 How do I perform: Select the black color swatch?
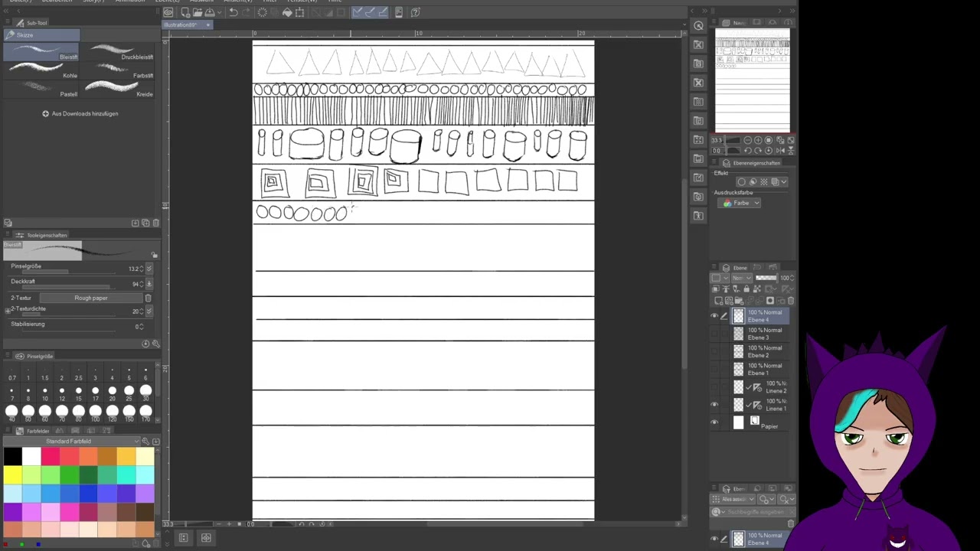pos(12,457)
